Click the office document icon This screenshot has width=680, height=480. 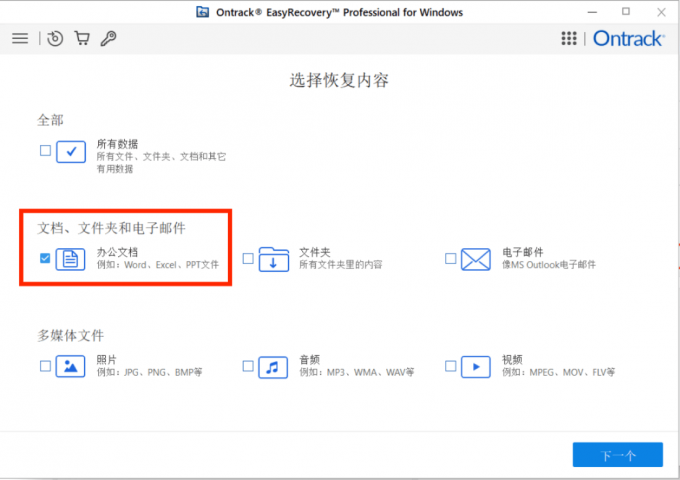click(x=71, y=259)
